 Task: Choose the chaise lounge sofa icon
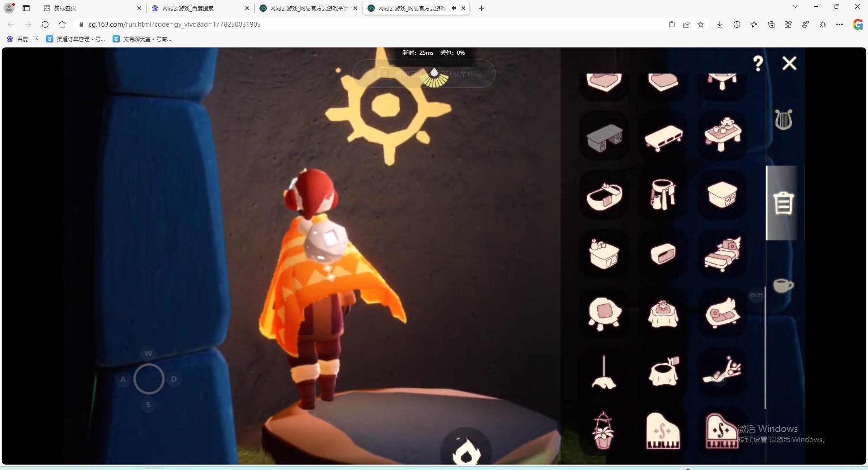tap(722, 312)
